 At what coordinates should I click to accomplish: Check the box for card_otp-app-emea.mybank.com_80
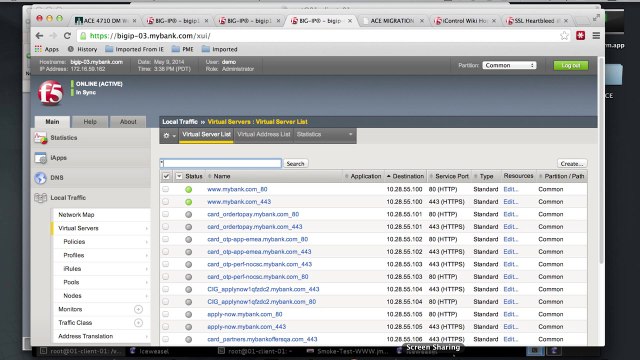tap(165, 239)
